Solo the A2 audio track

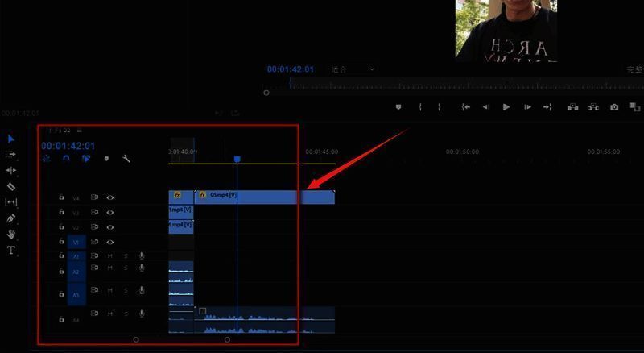point(126,268)
